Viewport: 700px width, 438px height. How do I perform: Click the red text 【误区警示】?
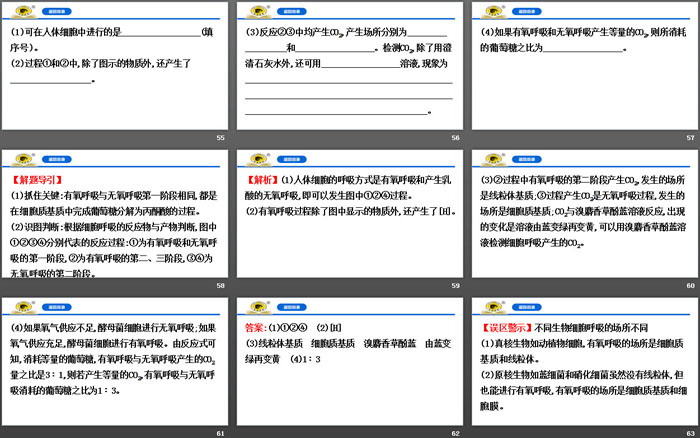pyautogui.click(x=507, y=328)
